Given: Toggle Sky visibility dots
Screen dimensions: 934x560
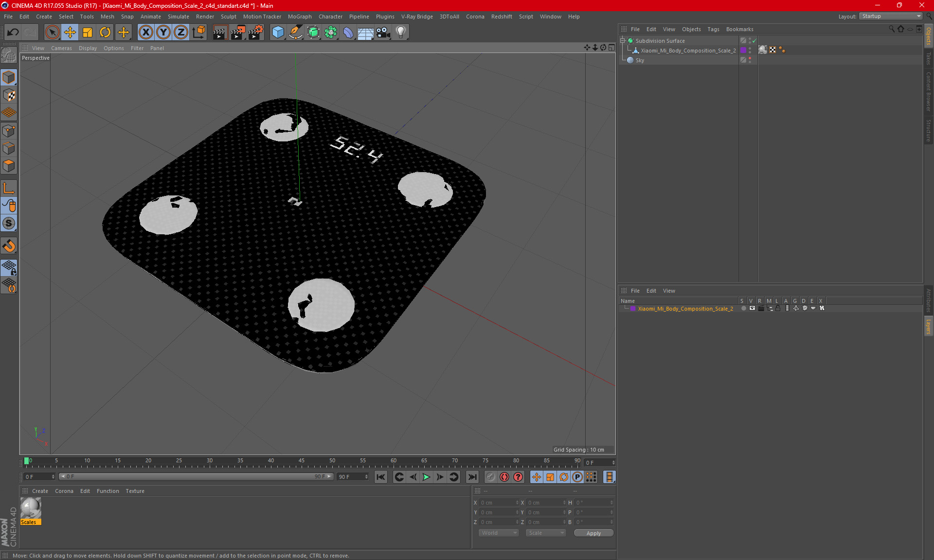Looking at the screenshot, I should [x=750, y=60].
